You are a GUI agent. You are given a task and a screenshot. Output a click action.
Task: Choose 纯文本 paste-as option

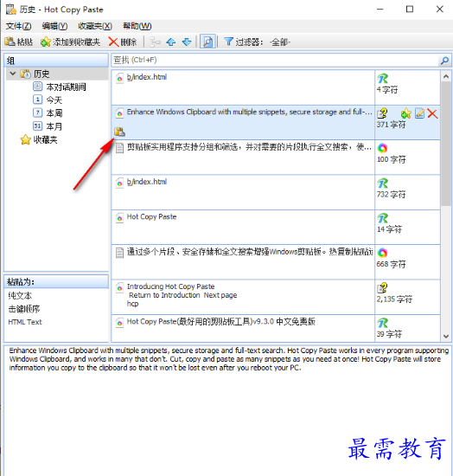[x=20, y=295]
